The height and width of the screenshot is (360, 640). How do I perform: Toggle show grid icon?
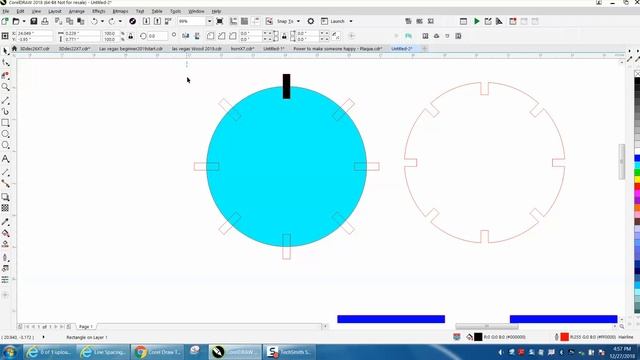244,21
